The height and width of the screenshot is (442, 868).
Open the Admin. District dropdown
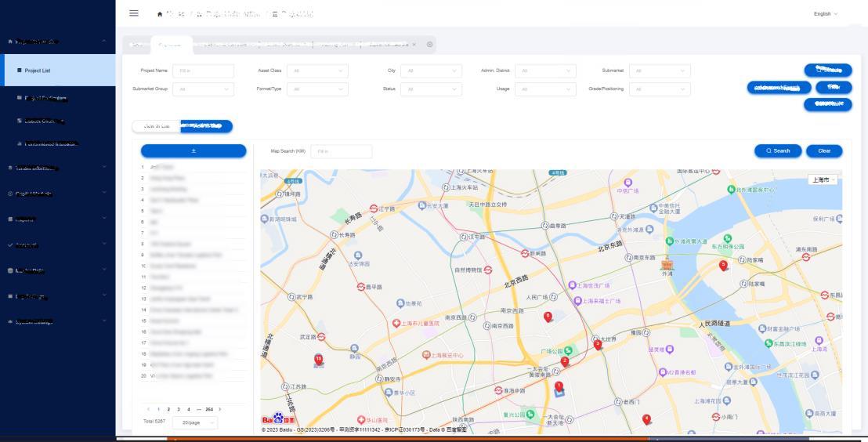[545, 71]
